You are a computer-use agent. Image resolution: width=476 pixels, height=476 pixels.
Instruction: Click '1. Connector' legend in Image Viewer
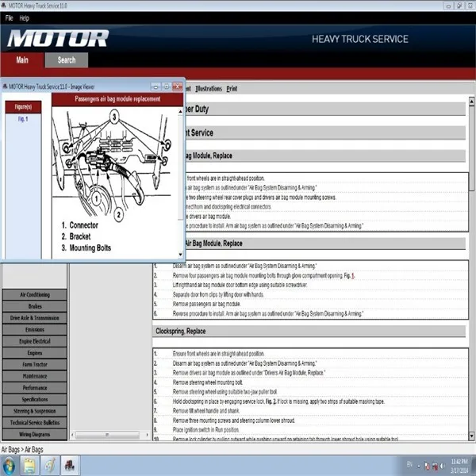click(79, 225)
